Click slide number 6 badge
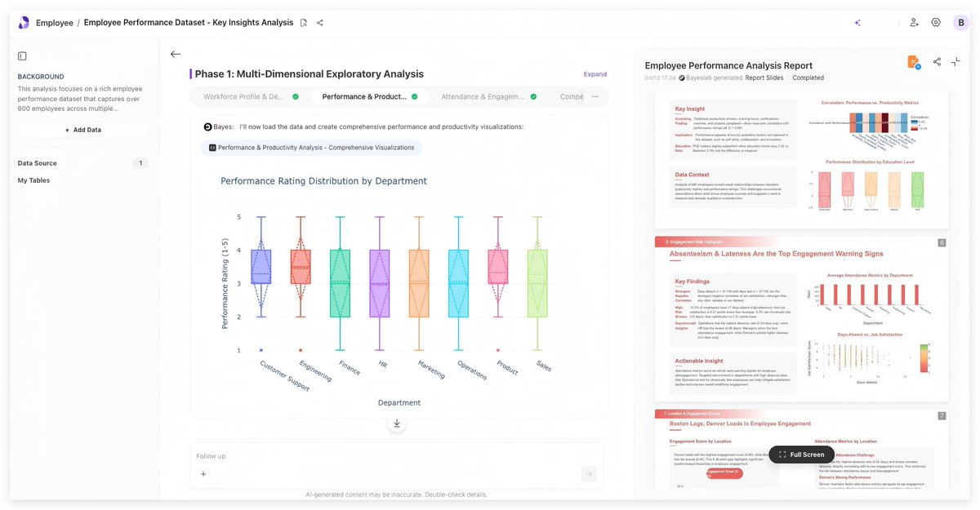The image size is (980, 510). click(x=942, y=242)
